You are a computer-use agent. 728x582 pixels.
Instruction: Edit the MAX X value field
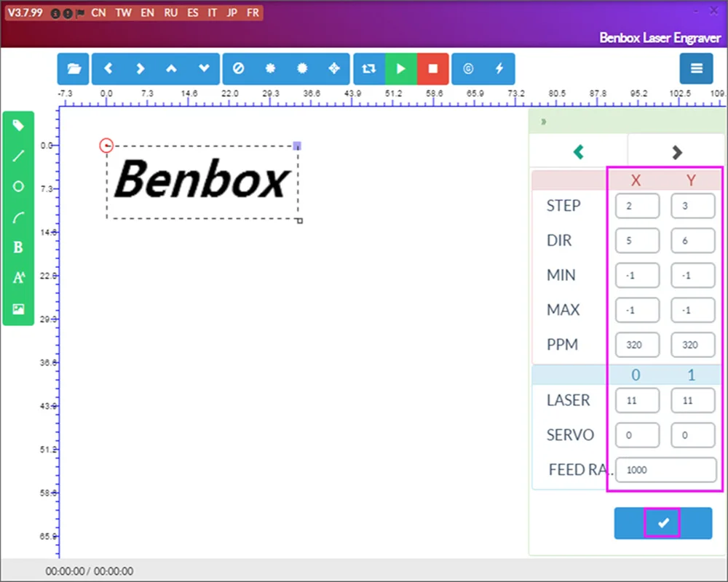(637, 310)
